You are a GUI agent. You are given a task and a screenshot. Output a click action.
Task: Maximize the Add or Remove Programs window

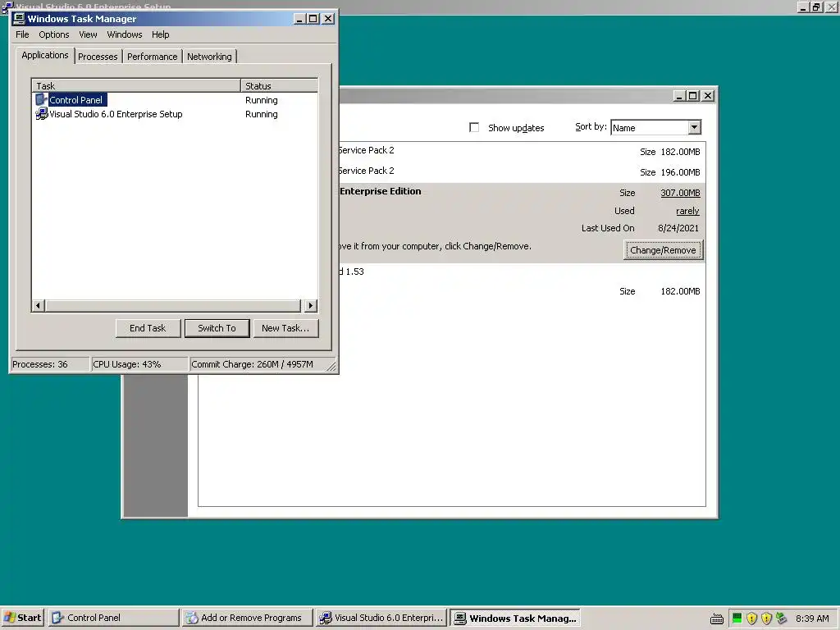pos(692,96)
